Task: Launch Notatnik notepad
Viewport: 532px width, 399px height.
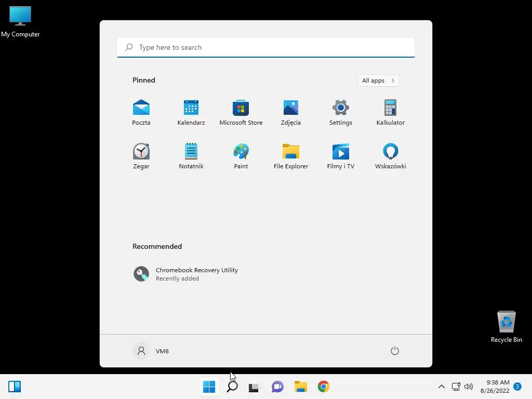Action: 191,156
